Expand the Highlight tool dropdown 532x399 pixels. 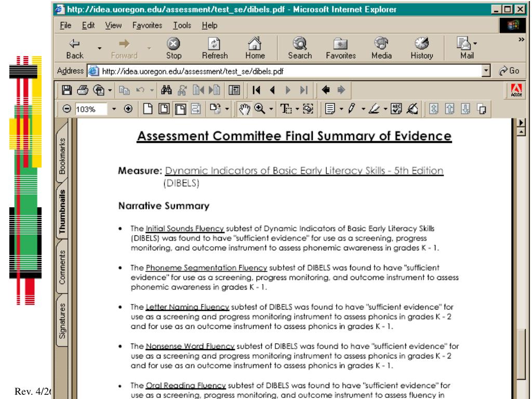coord(385,109)
